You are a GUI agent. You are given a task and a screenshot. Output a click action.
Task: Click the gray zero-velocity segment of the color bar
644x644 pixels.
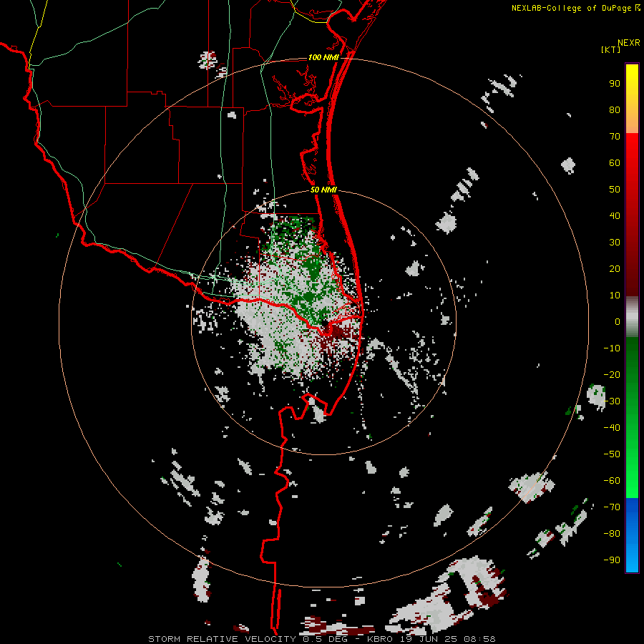632,317
